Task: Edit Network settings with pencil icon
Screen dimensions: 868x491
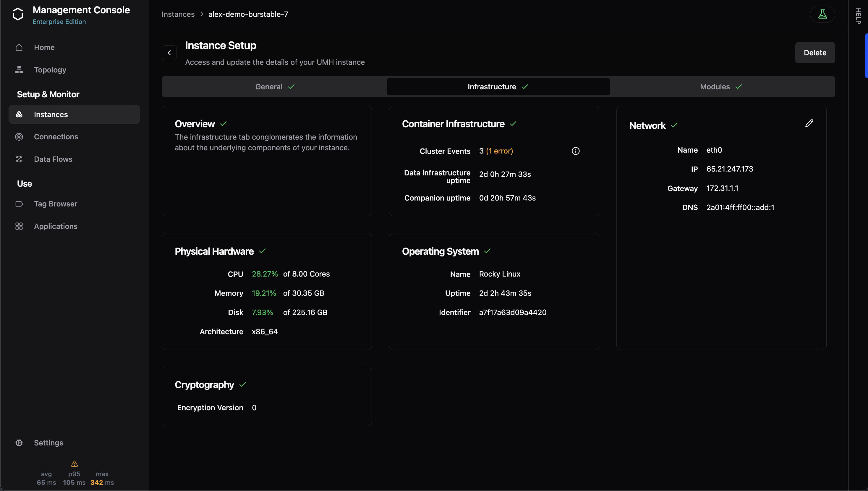Action: coord(809,123)
